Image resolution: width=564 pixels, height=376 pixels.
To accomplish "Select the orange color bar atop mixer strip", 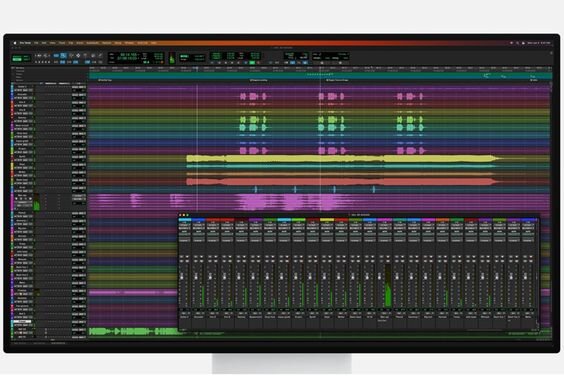I will pos(442,219).
